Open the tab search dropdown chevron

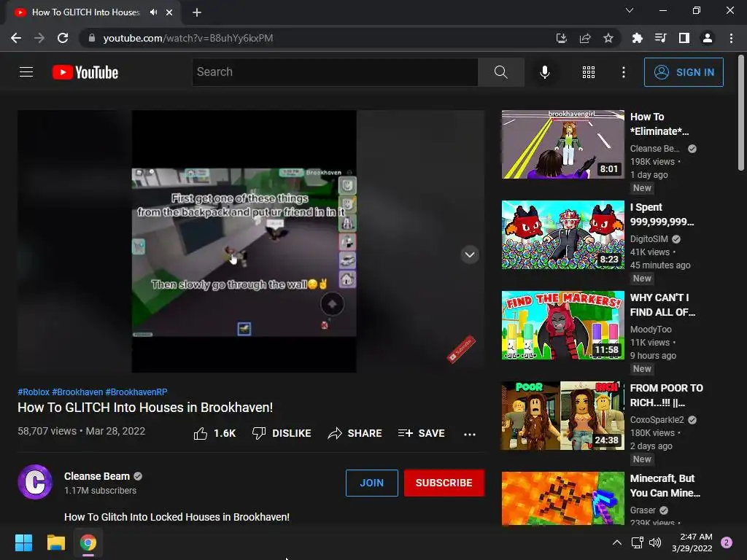(630, 10)
